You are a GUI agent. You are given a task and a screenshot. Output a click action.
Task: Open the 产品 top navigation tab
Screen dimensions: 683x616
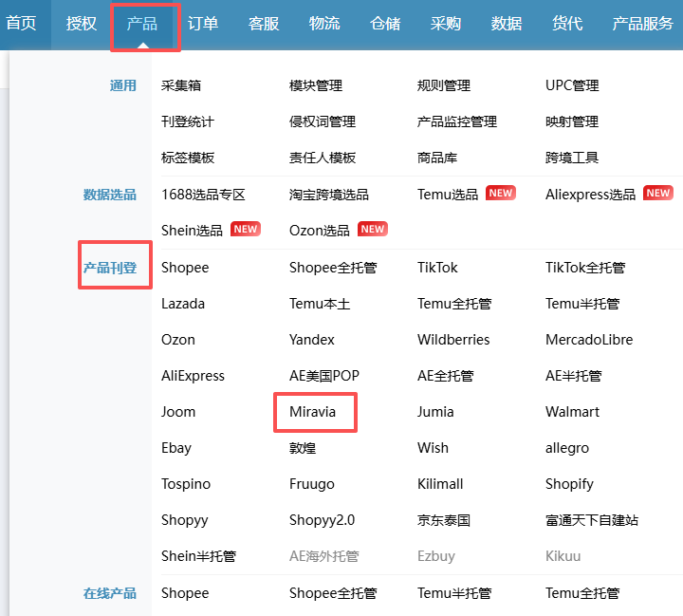pyautogui.click(x=142, y=24)
